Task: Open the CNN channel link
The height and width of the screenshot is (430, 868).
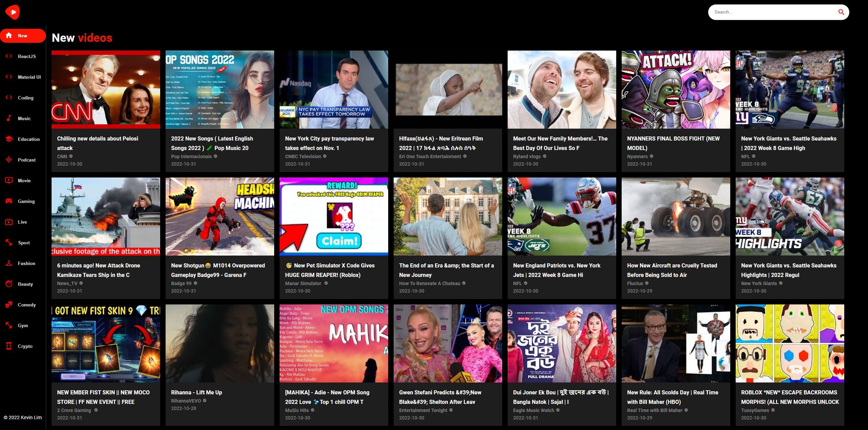Action: click(x=62, y=156)
